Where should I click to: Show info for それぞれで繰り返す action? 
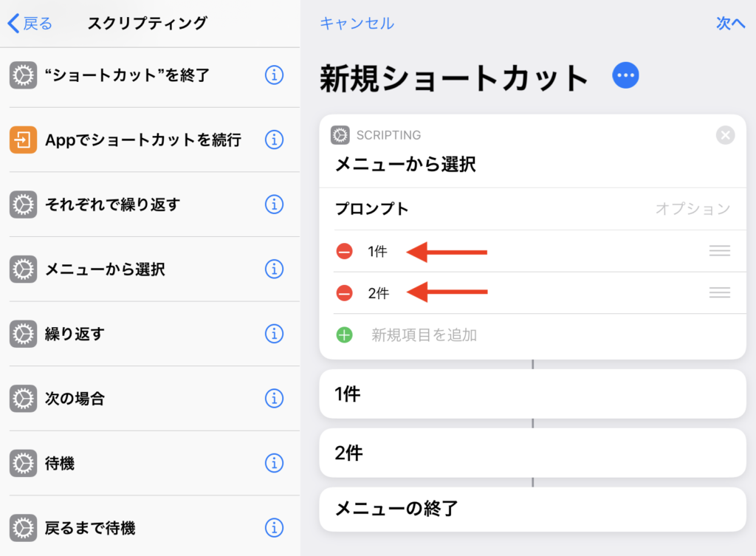(x=274, y=204)
